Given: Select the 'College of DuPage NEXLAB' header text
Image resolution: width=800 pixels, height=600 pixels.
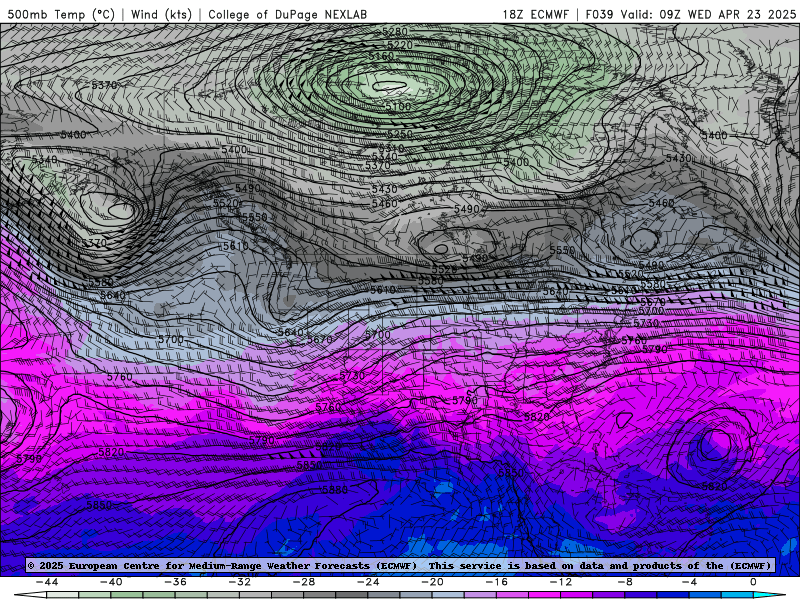Looking at the screenshot, I should click(x=287, y=14).
